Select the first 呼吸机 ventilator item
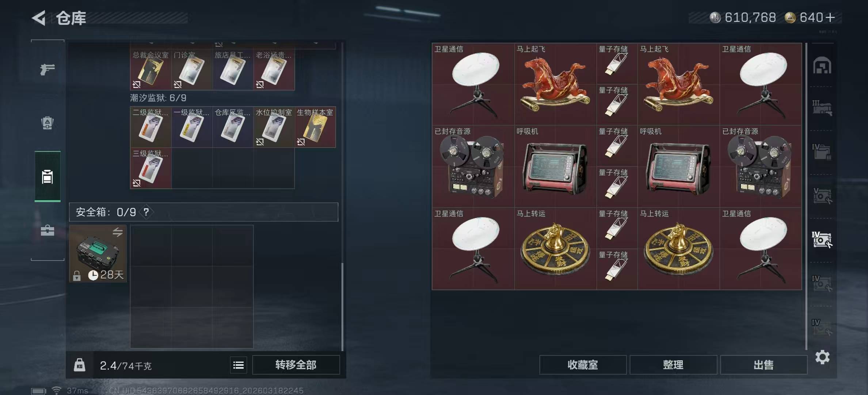This screenshot has height=395, width=868. point(555,166)
